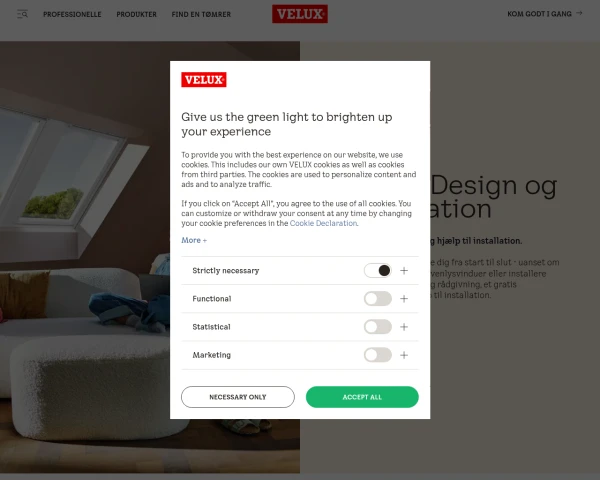Enable the Functional cookies toggle
This screenshot has height=480, width=600.
[x=378, y=299]
